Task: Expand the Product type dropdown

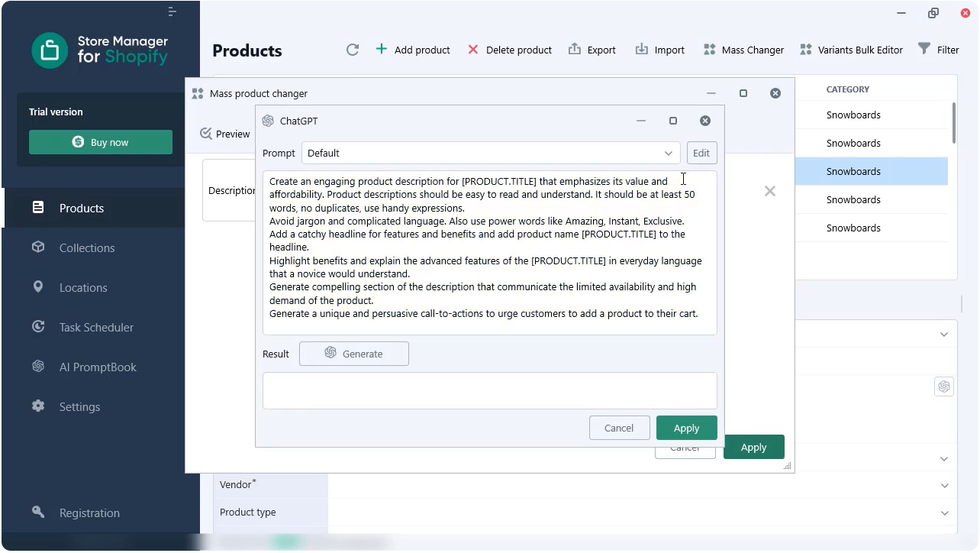Action: coord(944,513)
